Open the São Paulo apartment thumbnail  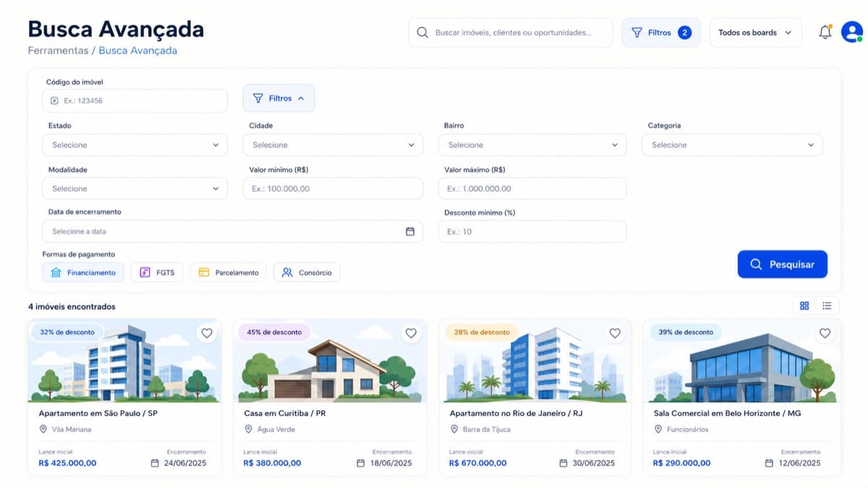pos(124,361)
